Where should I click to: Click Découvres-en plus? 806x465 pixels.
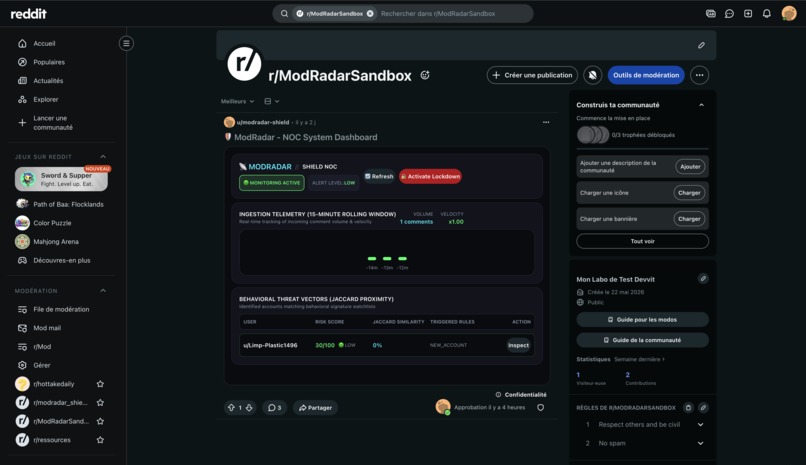point(62,261)
